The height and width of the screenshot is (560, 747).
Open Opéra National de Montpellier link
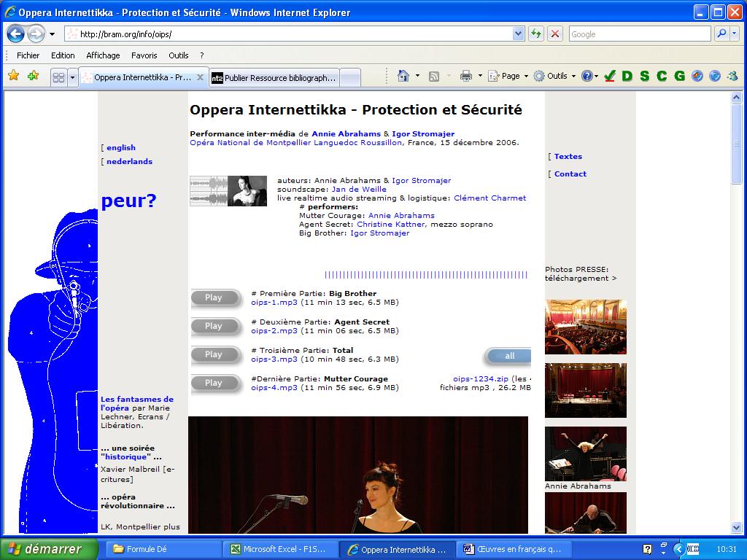point(296,142)
